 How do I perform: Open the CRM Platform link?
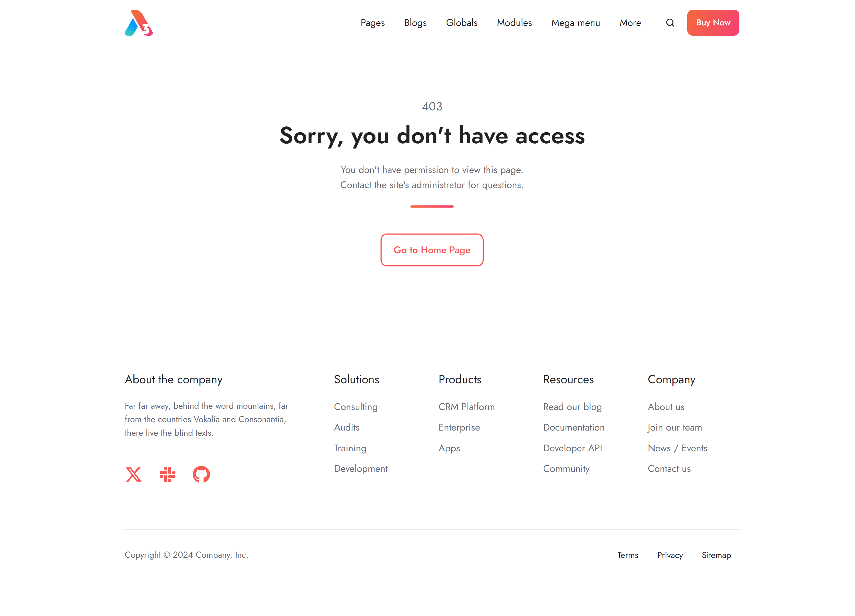click(x=466, y=407)
